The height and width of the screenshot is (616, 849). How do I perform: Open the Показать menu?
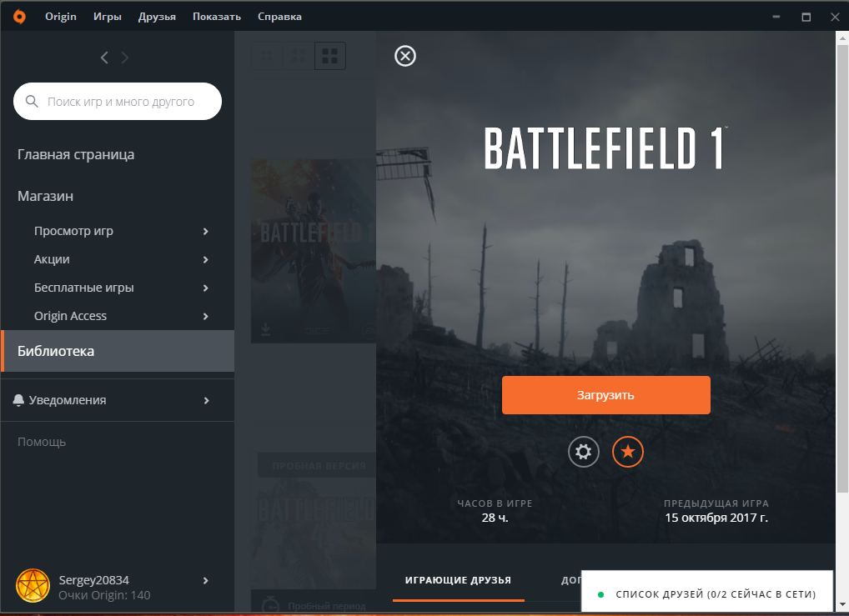point(217,17)
